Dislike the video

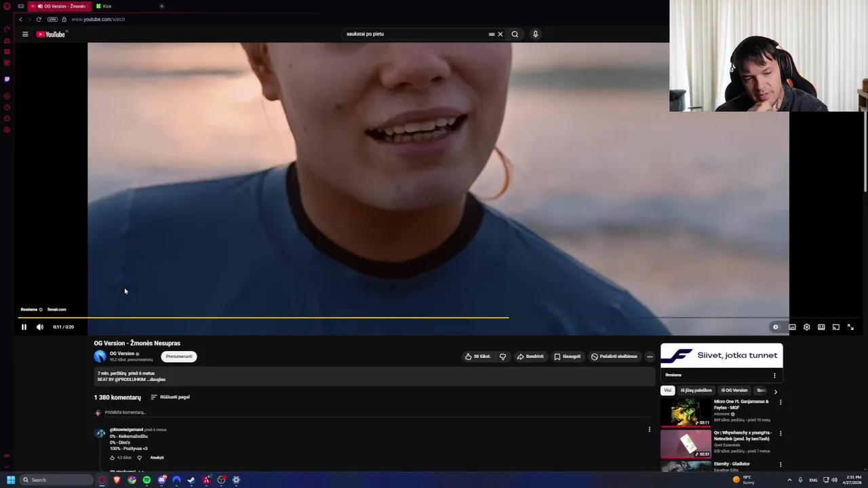(x=502, y=357)
